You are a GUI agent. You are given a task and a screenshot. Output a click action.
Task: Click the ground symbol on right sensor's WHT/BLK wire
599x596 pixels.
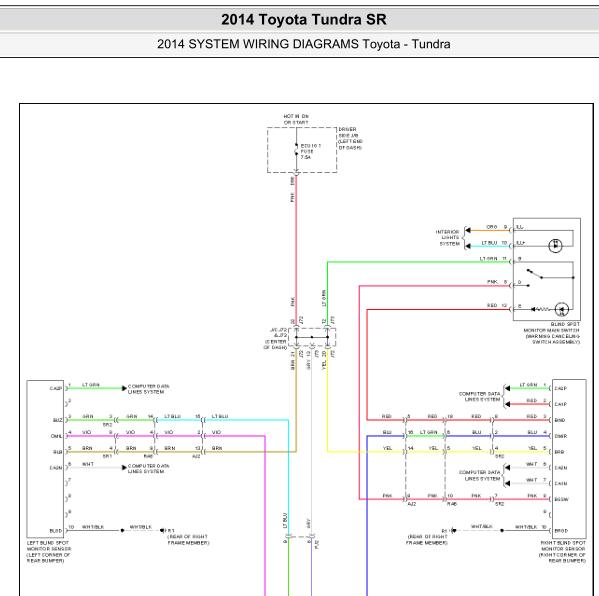(x=453, y=530)
